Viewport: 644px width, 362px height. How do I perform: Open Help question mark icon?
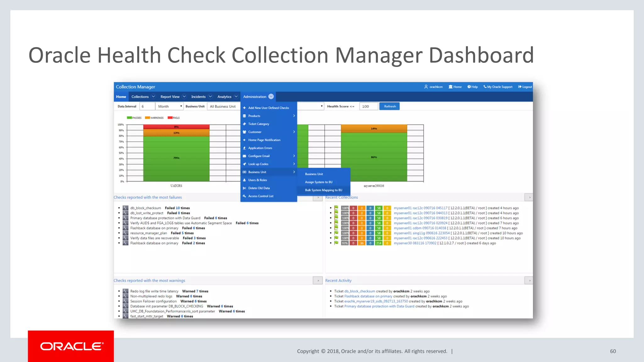click(469, 87)
